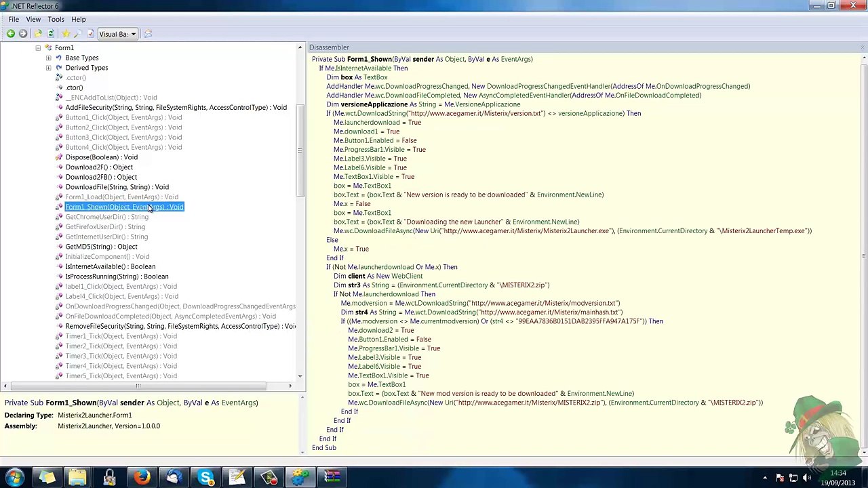Open the File menu
This screenshot has height=488, width=868.
14,19
